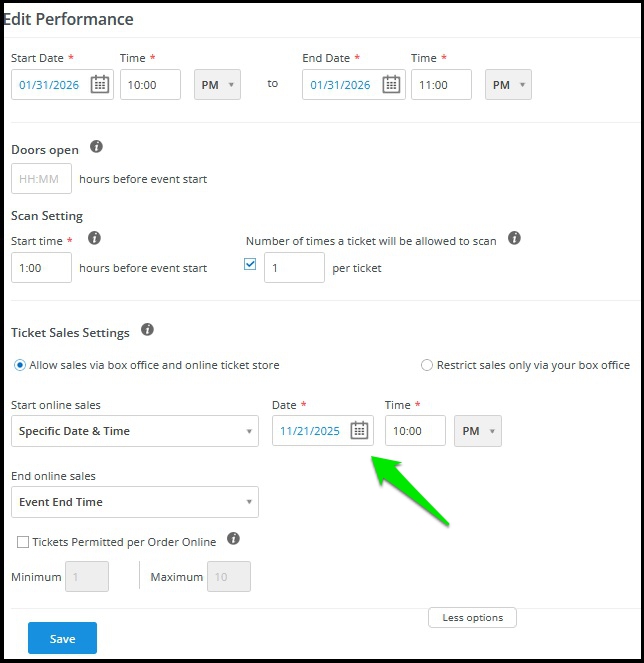Screen dimensions: 644x663
Task: Show info for Ticket Sales Settings
Action: pos(147,329)
